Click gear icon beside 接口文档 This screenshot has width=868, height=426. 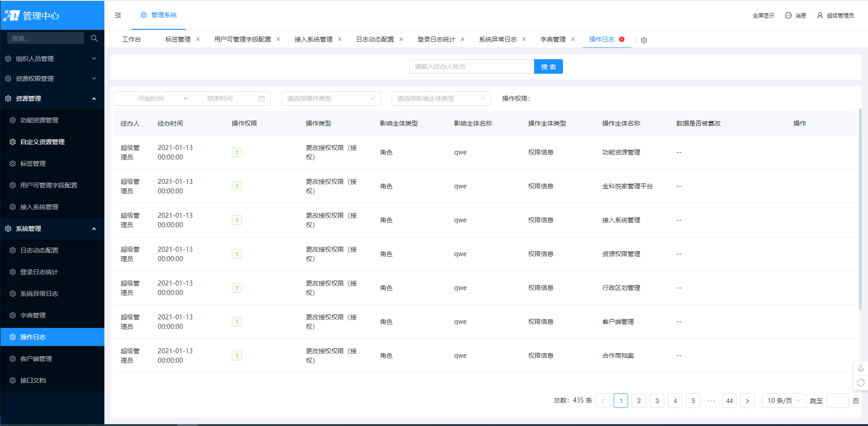pos(13,380)
